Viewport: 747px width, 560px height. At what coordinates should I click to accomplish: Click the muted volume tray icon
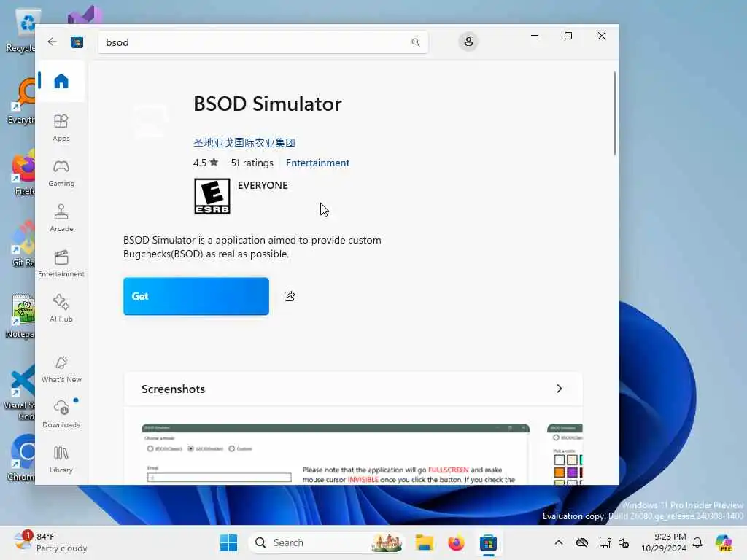click(624, 542)
